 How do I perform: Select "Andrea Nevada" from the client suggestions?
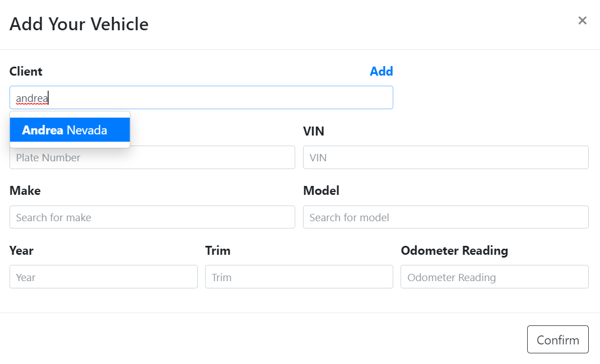[x=65, y=130]
